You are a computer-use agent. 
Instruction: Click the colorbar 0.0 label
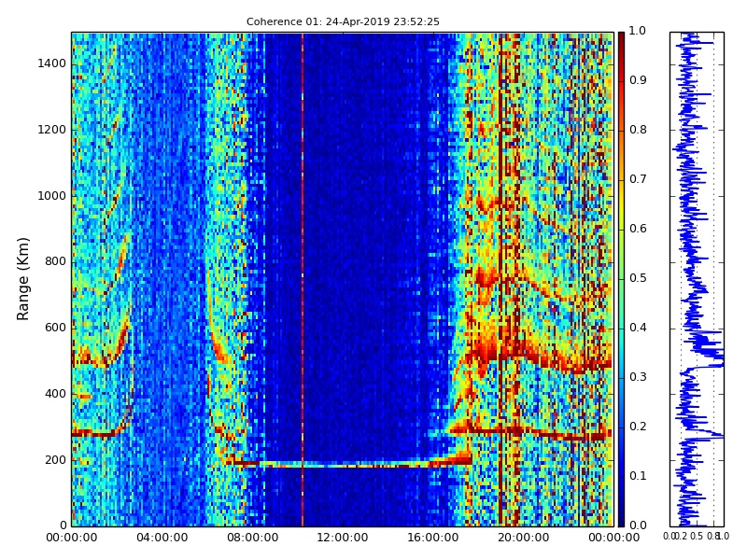coord(638,525)
